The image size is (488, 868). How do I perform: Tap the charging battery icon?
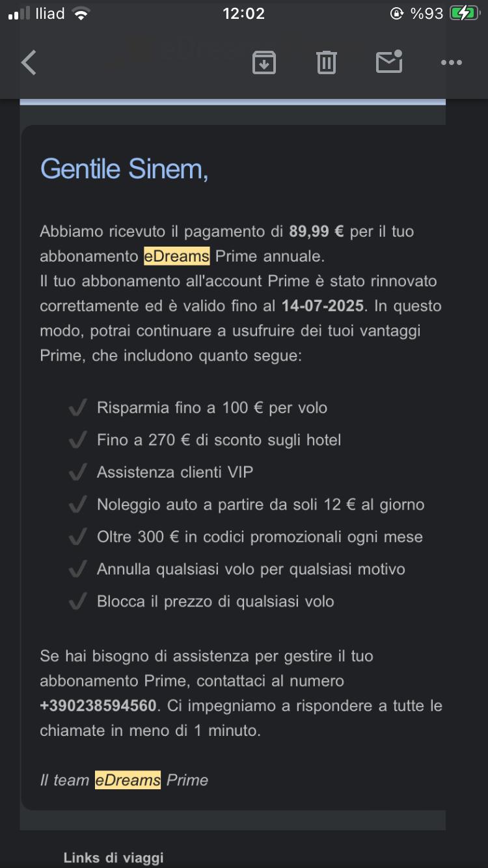465,12
